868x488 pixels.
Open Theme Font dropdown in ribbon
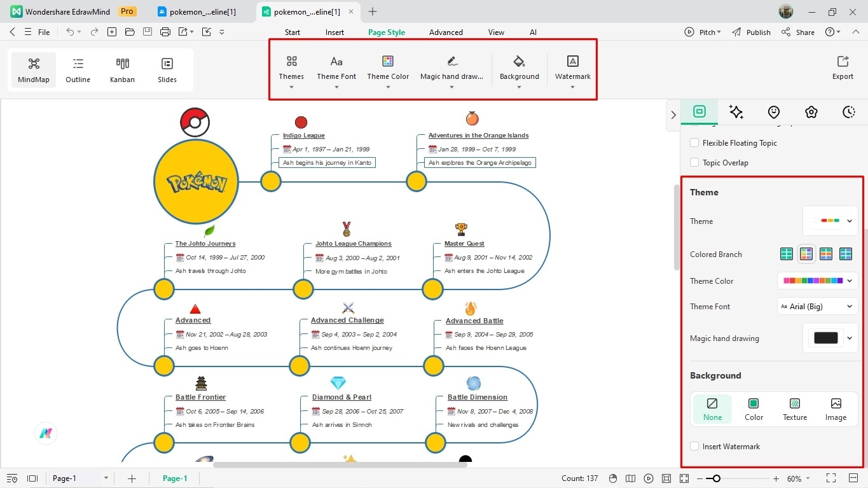(x=336, y=70)
